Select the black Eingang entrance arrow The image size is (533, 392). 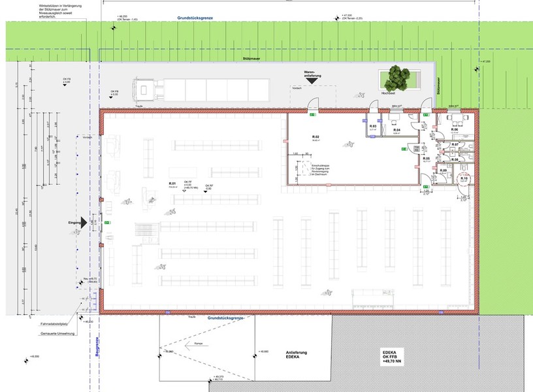[x=84, y=223]
